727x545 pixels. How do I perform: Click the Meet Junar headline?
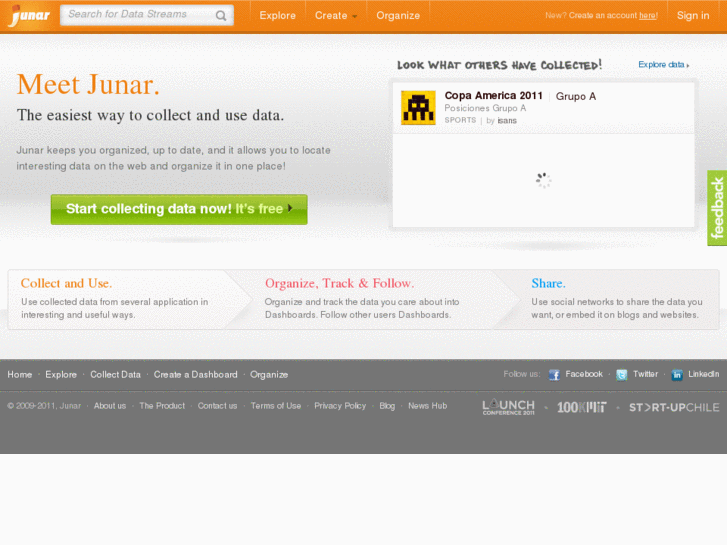(88, 84)
